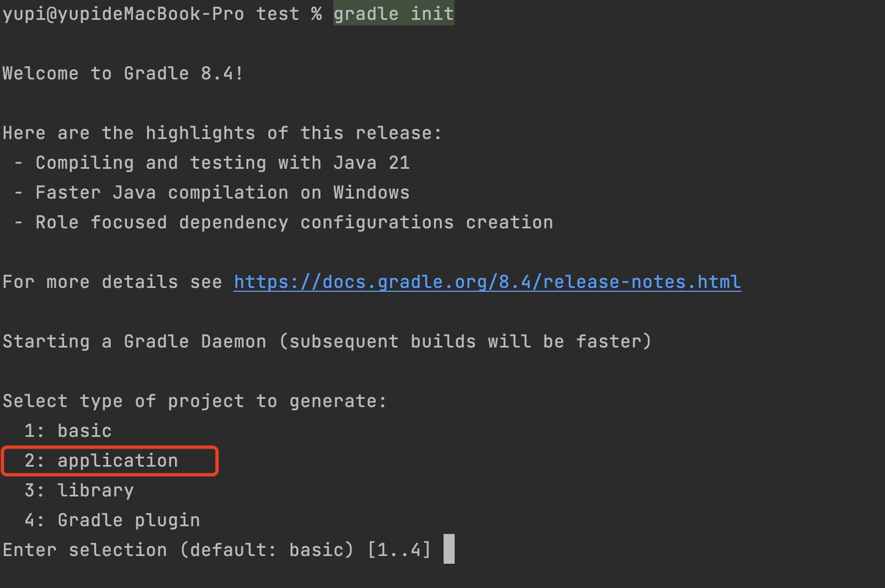Click the "Enter selection (default: basic)" prompt text
The width and height of the screenshot is (885, 588).
[x=178, y=550]
